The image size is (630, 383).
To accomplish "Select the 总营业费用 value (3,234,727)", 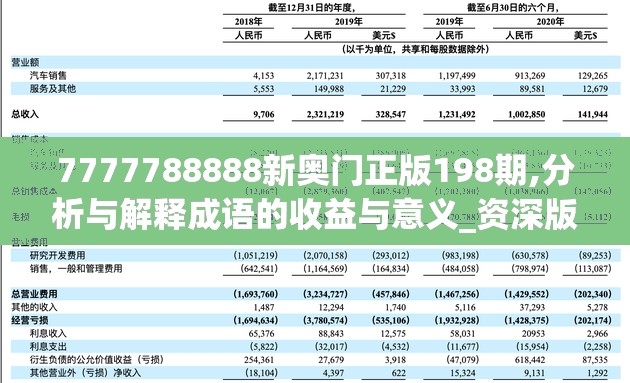I will (x=325, y=294).
